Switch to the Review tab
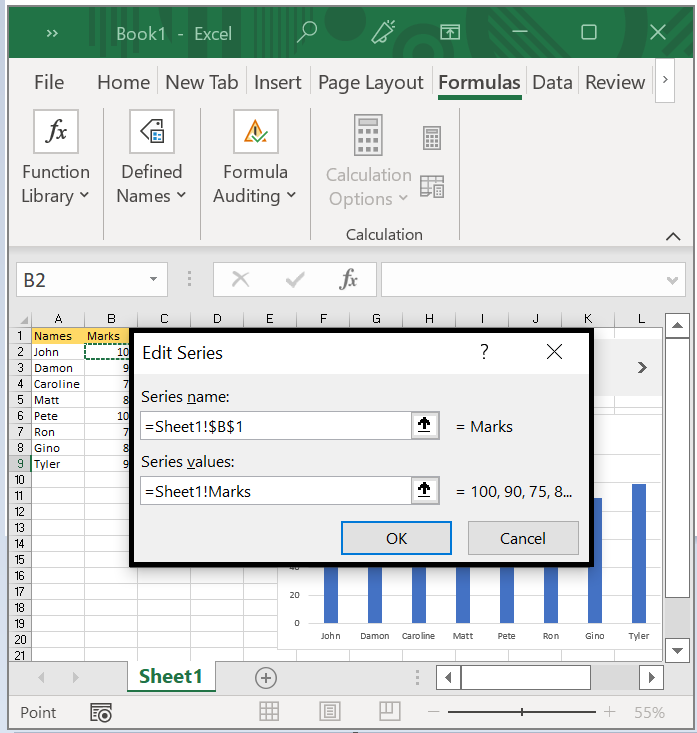The height and width of the screenshot is (733, 697). point(615,82)
